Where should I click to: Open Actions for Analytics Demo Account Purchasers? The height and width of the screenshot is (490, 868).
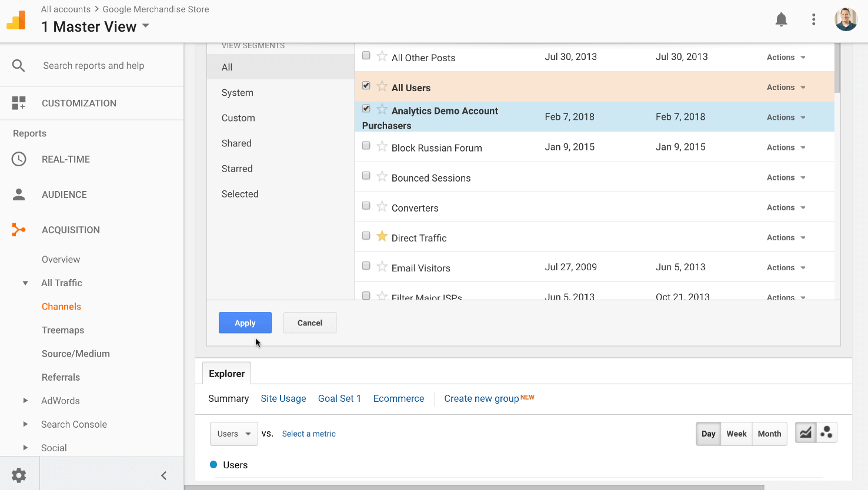(x=786, y=118)
